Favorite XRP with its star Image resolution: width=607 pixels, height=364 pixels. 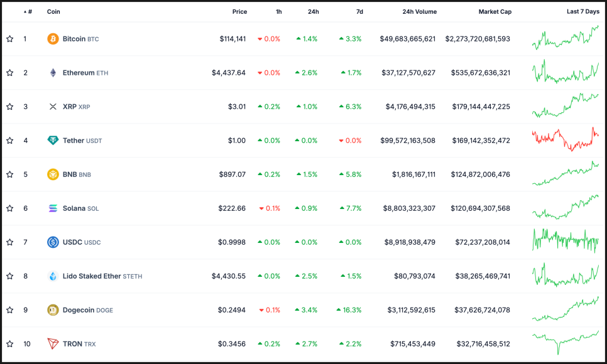point(10,107)
